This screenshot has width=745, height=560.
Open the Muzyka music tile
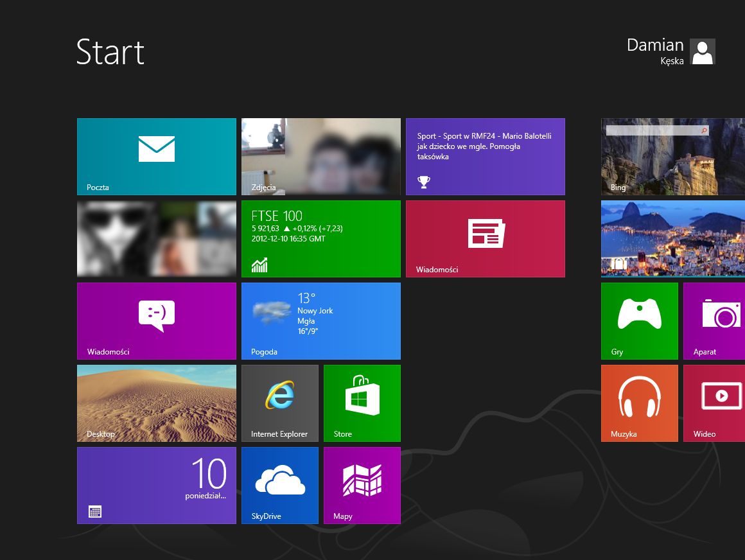[640, 403]
